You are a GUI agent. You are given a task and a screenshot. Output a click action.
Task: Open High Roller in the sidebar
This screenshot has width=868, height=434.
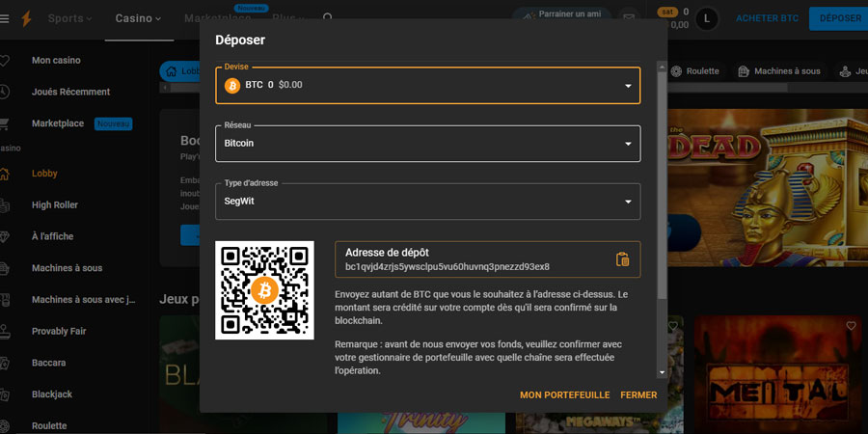point(55,204)
